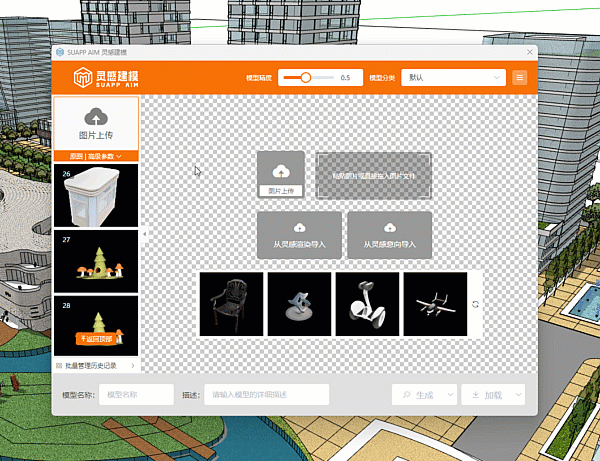Viewport: 600px width, 461px height.
Task: Click the cloud upload icon in sidebar
Action: point(95,118)
